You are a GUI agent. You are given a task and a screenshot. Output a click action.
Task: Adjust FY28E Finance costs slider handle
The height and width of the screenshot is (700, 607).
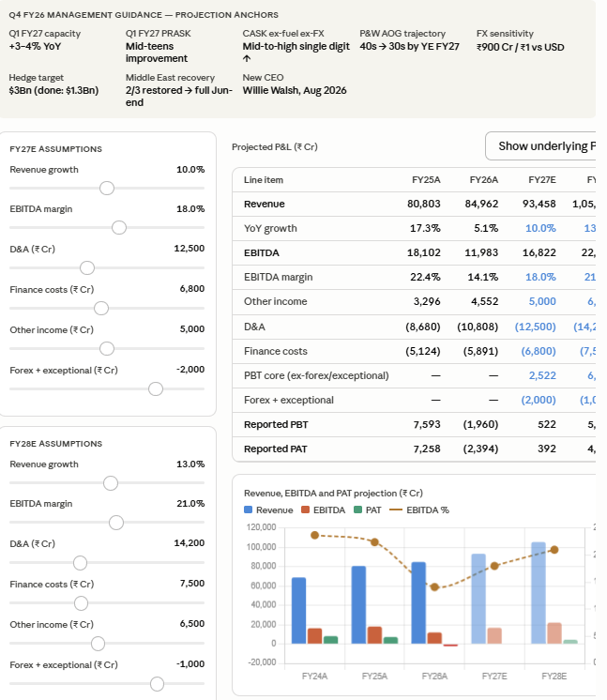click(81, 603)
